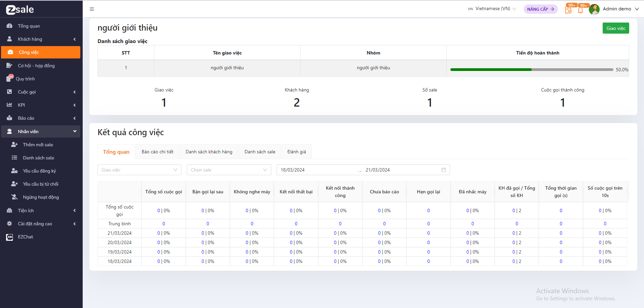Expand the Khách hàng submenu arrow
This screenshot has width=644, height=308.
pos(75,39)
